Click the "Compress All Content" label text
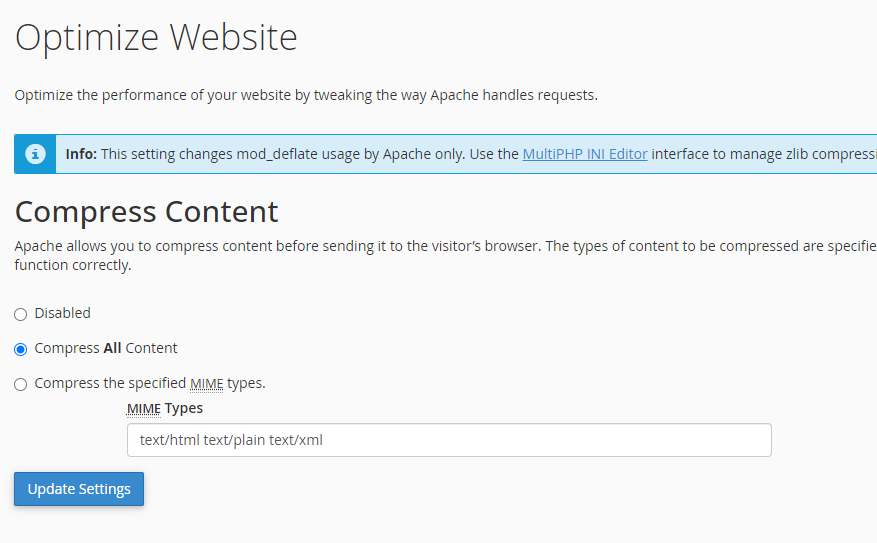Image resolution: width=877 pixels, height=543 pixels. pos(105,348)
